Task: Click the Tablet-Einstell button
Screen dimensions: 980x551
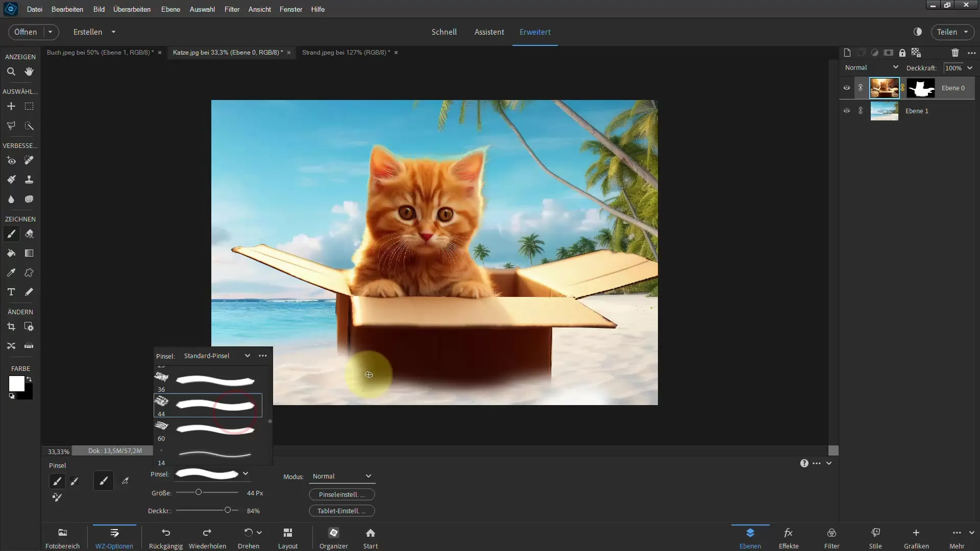Action: pyautogui.click(x=341, y=511)
